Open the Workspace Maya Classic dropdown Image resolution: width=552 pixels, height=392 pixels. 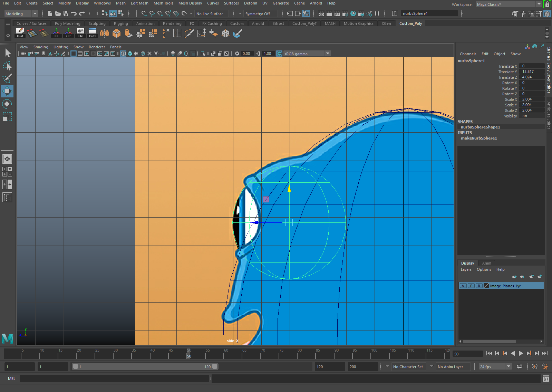[x=509, y=4]
